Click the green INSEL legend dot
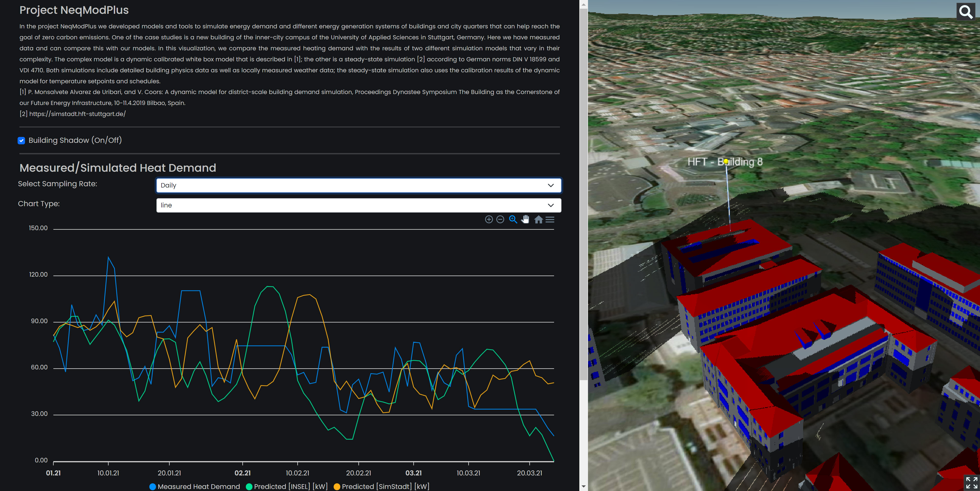 [x=249, y=487]
